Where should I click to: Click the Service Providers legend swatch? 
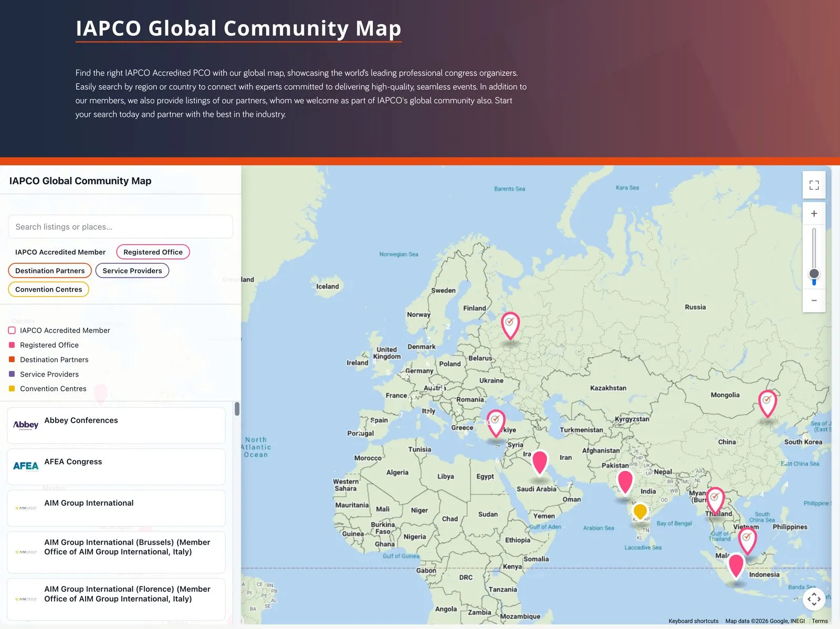(12, 374)
